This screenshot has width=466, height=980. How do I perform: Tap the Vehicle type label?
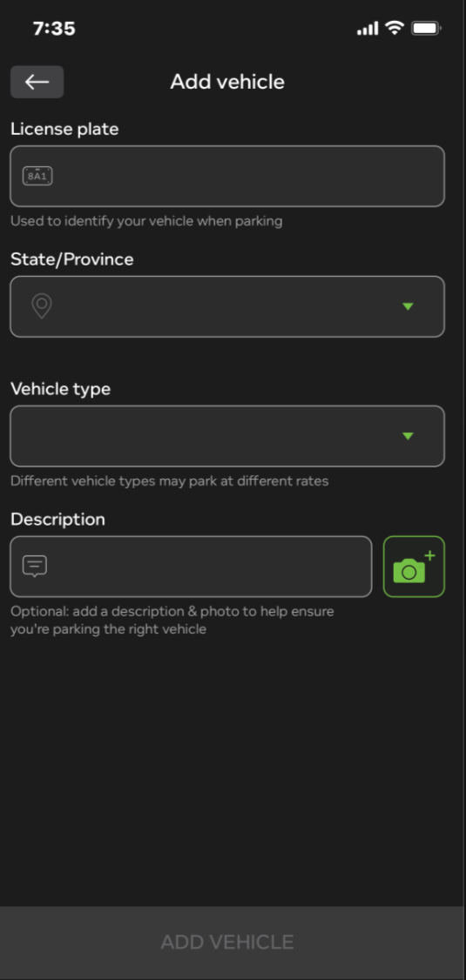click(x=61, y=389)
